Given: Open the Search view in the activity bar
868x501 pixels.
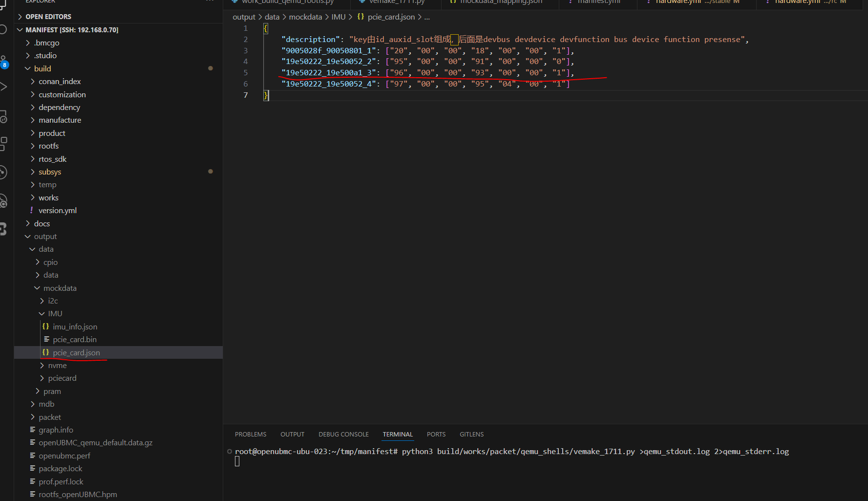Looking at the screenshot, I should tap(3, 29).
